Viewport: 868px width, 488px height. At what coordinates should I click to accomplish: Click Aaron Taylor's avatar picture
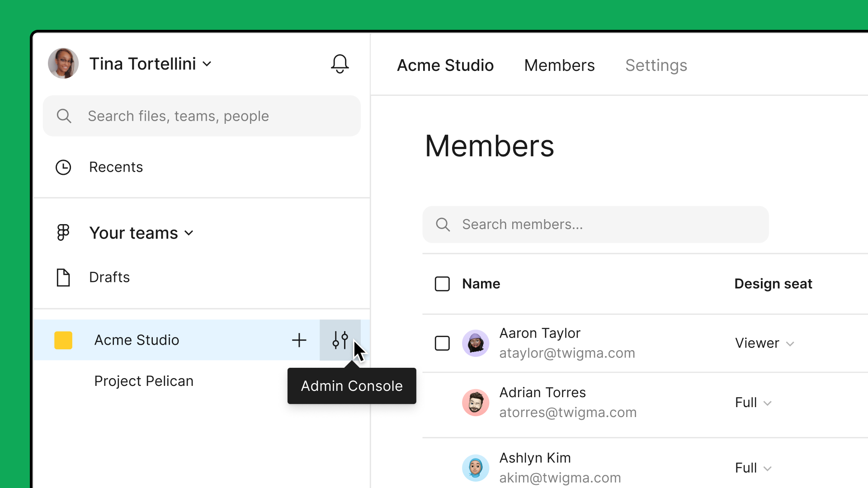[x=476, y=343]
